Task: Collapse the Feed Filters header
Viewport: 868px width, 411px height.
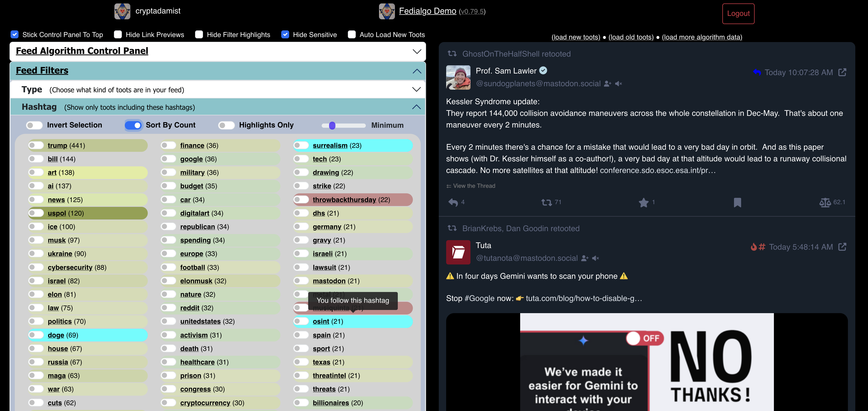Action: tap(417, 71)
